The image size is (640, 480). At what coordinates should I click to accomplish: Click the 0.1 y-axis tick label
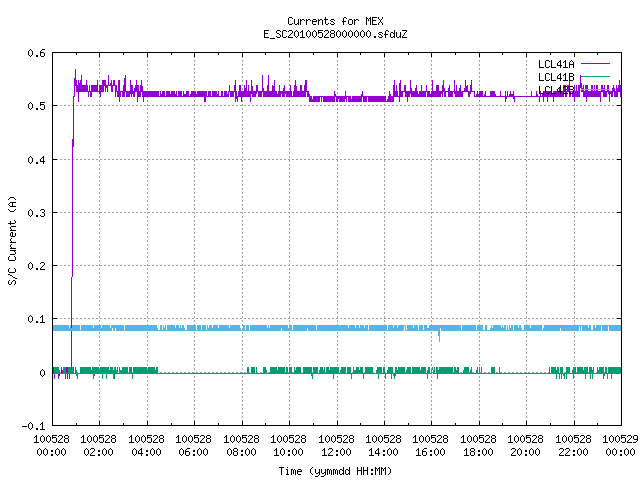(x=36, y=319)
